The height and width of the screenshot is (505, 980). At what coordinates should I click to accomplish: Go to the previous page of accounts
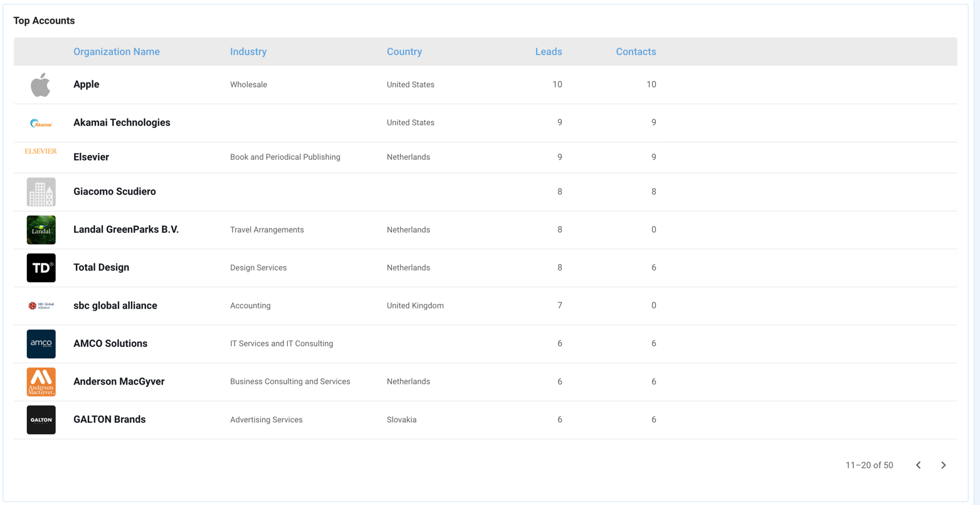tap(918, 465)
